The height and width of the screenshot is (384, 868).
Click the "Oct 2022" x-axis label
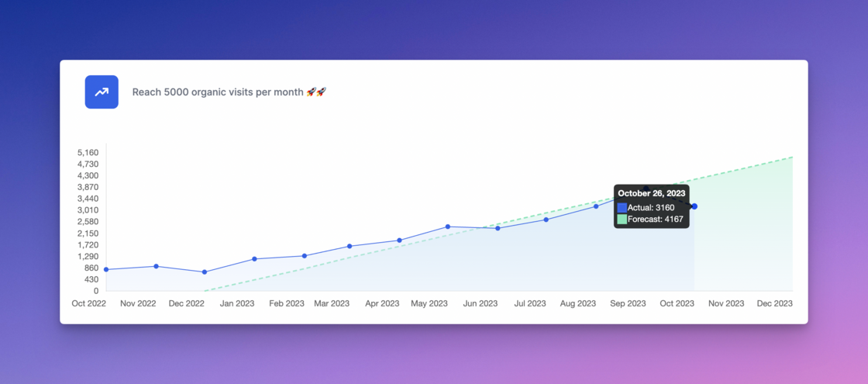(x=89, y=303)
